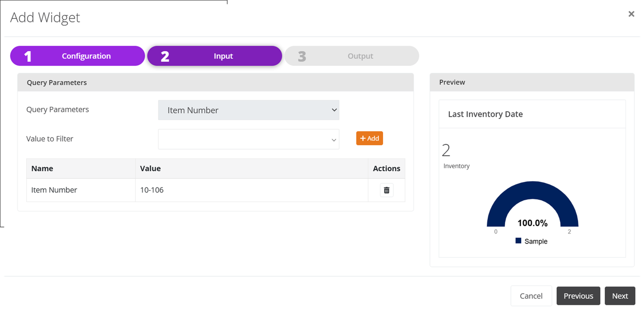Viewport: 644px width, 314px height.
Task: Expand the Value to Filter dropdown
Action: [248, 139]
